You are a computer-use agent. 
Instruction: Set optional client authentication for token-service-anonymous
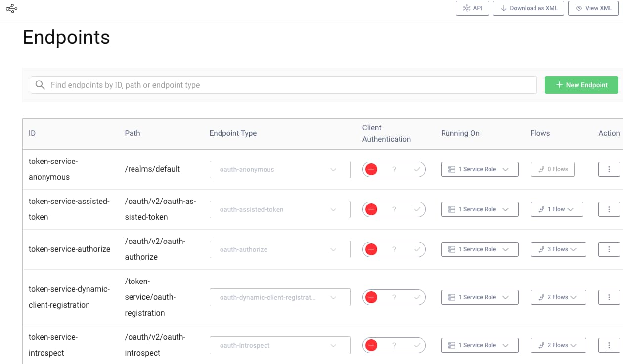pos(393,169)
